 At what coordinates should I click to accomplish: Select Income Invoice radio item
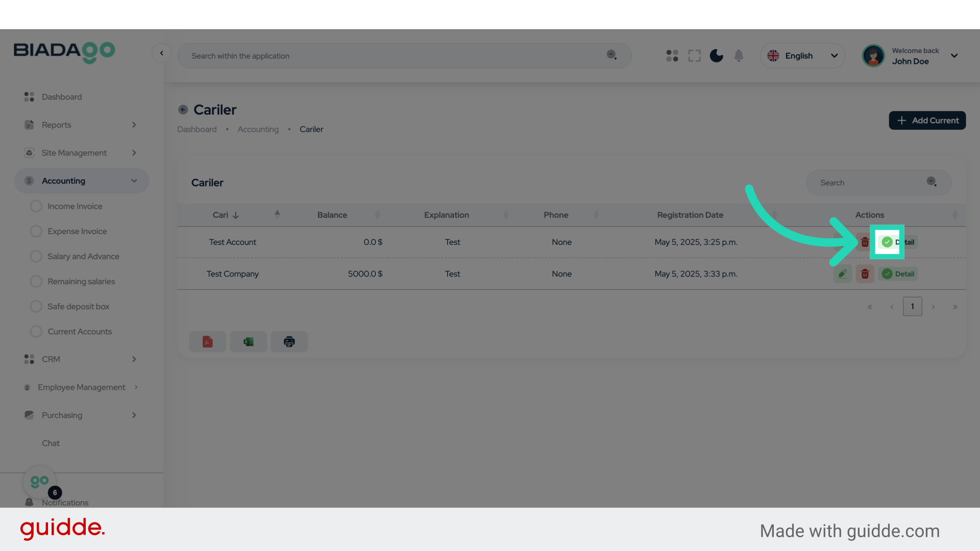click(x=75, y=206)
